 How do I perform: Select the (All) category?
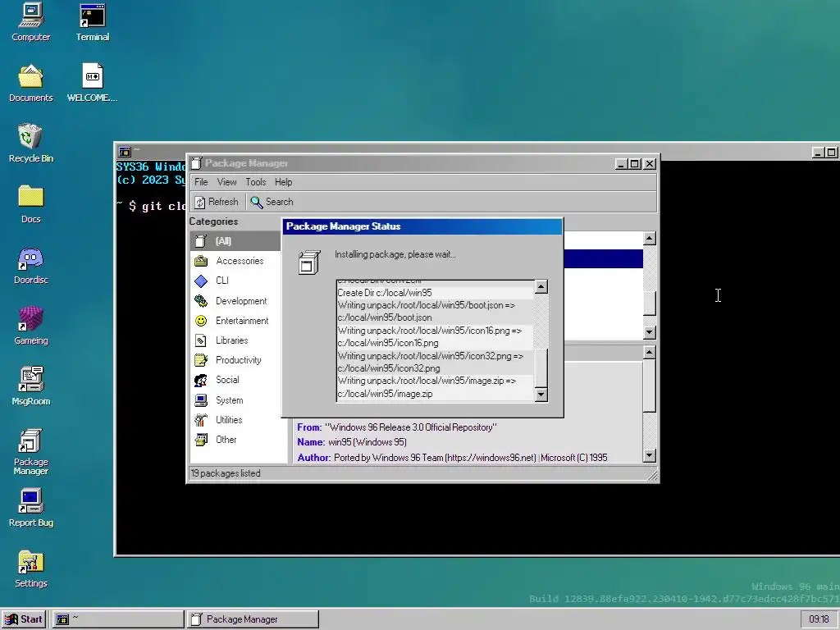(235, 241)
